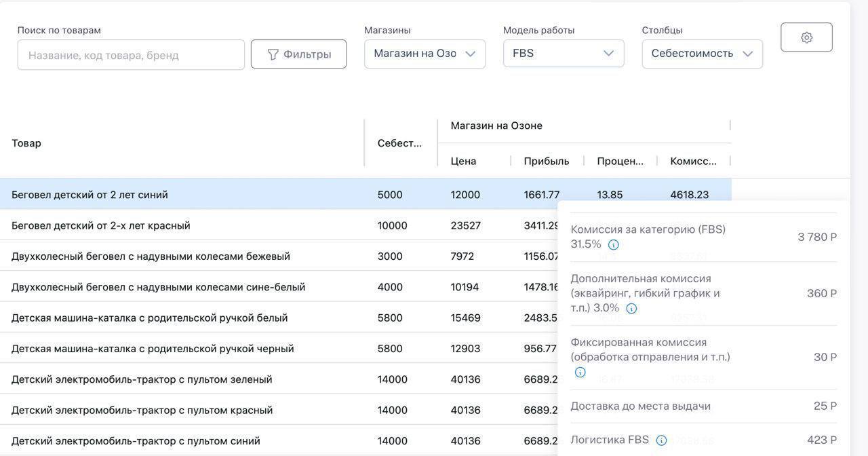Select row электромобиль-трактор с пультом красный
This screenshot has height=456, width=868.
point(279,410)
